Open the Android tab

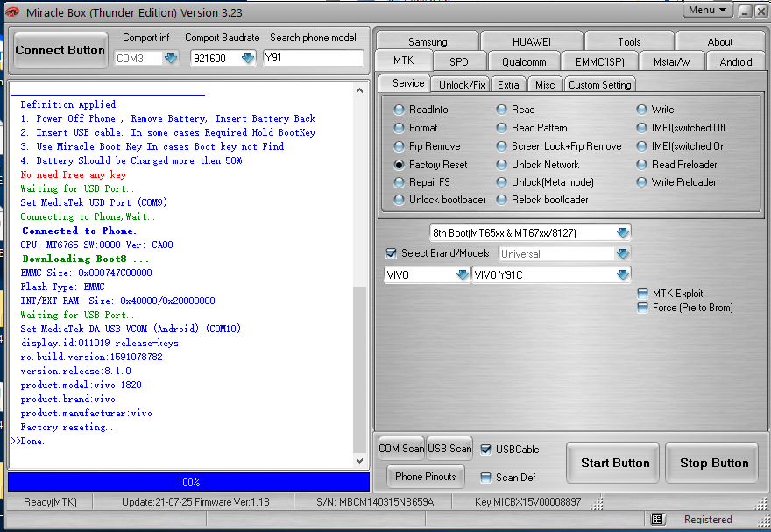pos(736,62)
